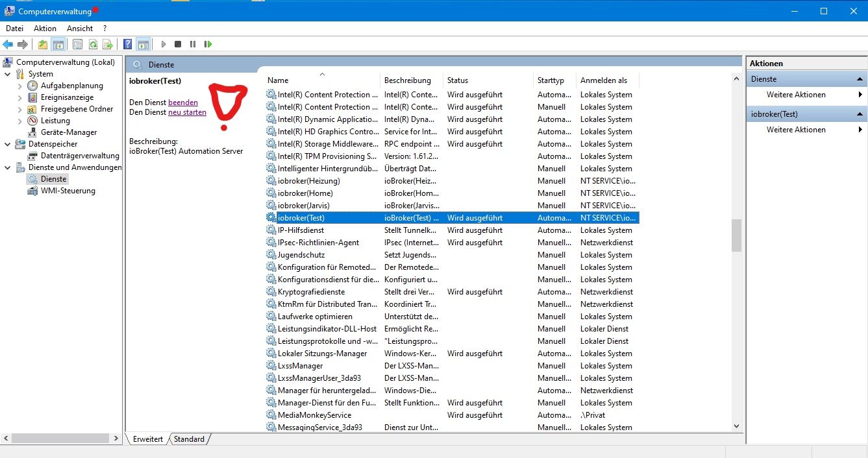Switch to the Standard tab
868x458 pixels.
pos(189,439)
